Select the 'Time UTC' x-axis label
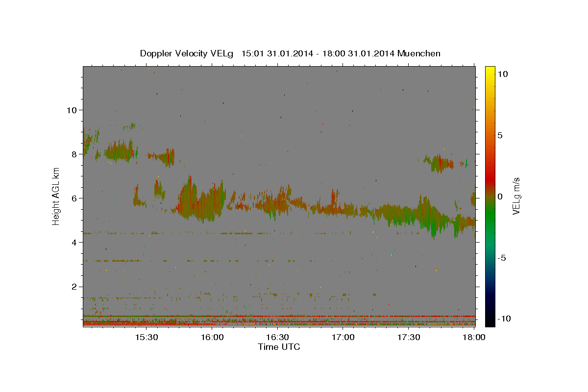The width and height of the screenshot is (588, 392). tap(279, 347)
